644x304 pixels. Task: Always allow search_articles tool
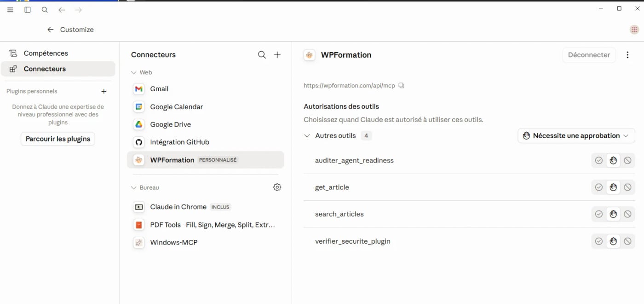pos(598,214)
